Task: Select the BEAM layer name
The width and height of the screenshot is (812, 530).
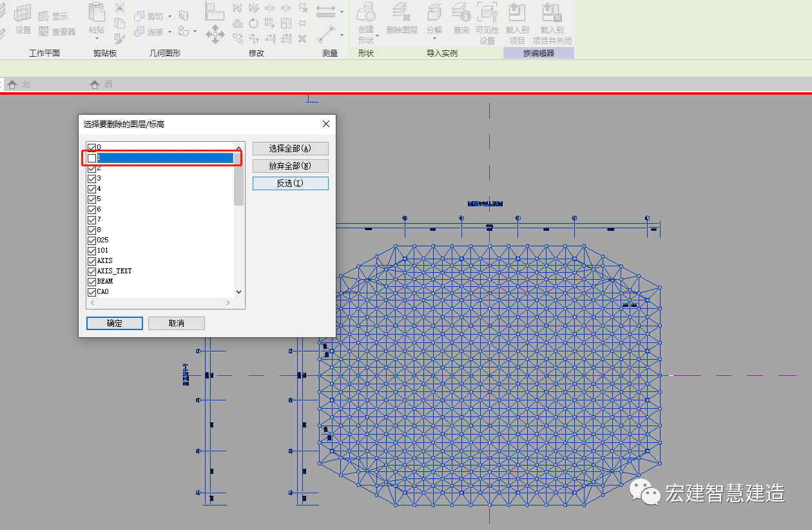Action: point(104,282)
